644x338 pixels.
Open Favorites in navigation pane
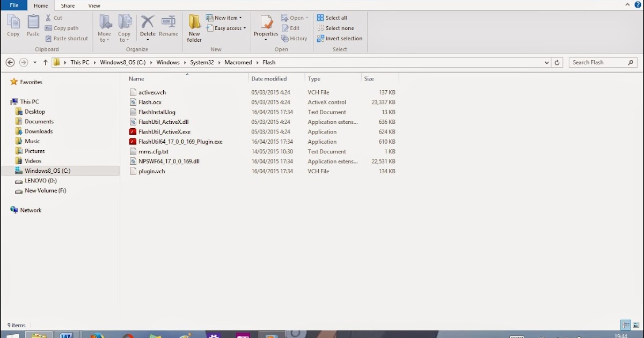(31, 82)
